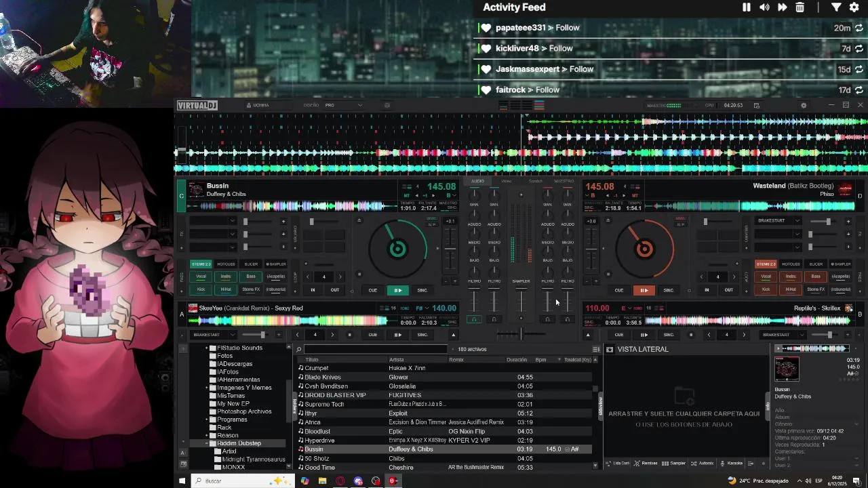868x488 pixels.
Task: Toggle play/pause on the Wasteland deck
Action: [644, 290]
